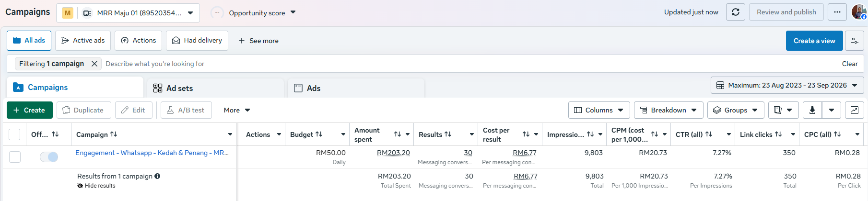This screenshot has height=201, width=868.
Task: Sort the Amount spent column arrows
Action: 398,134
